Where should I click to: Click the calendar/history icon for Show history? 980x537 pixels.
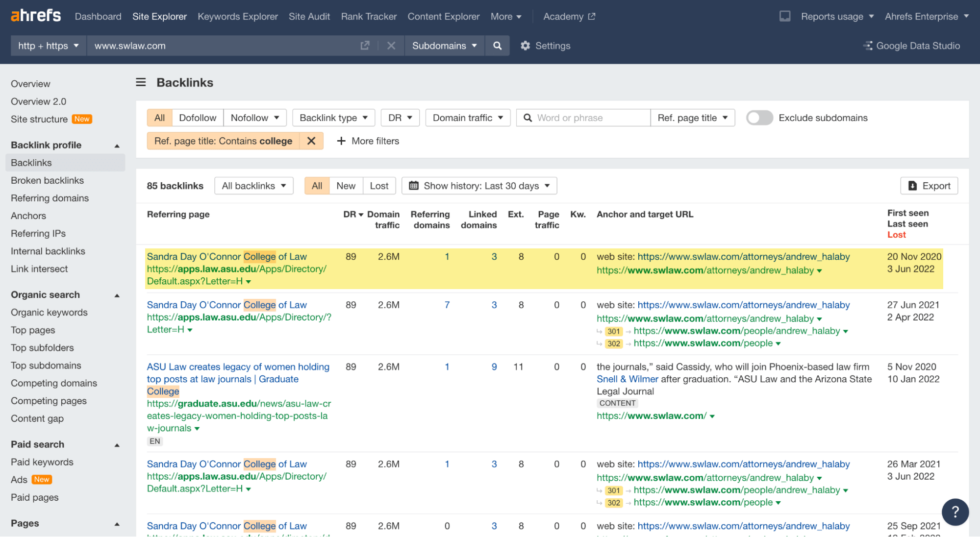pos(414,186)
